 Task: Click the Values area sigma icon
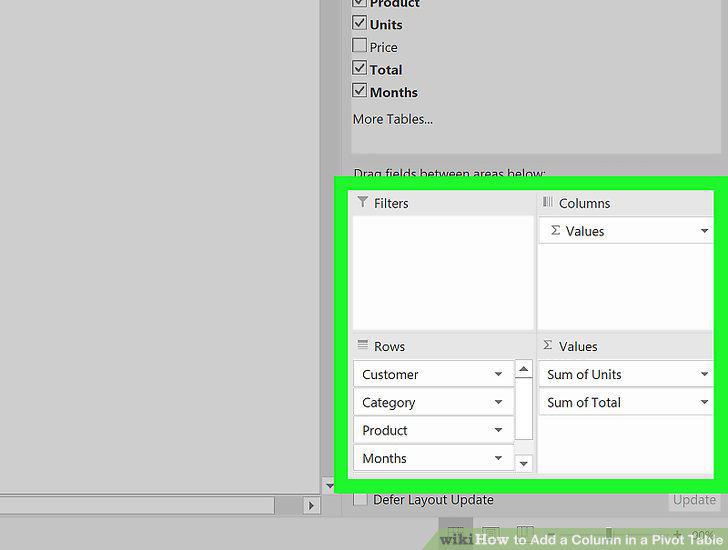pos(548,345)
